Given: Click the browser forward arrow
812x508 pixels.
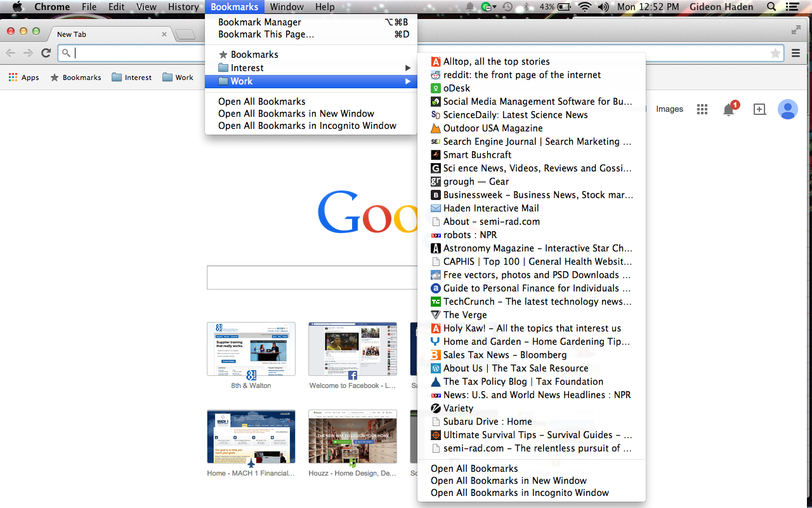Looking at the screenshot, I should click(x=28, y=53).
